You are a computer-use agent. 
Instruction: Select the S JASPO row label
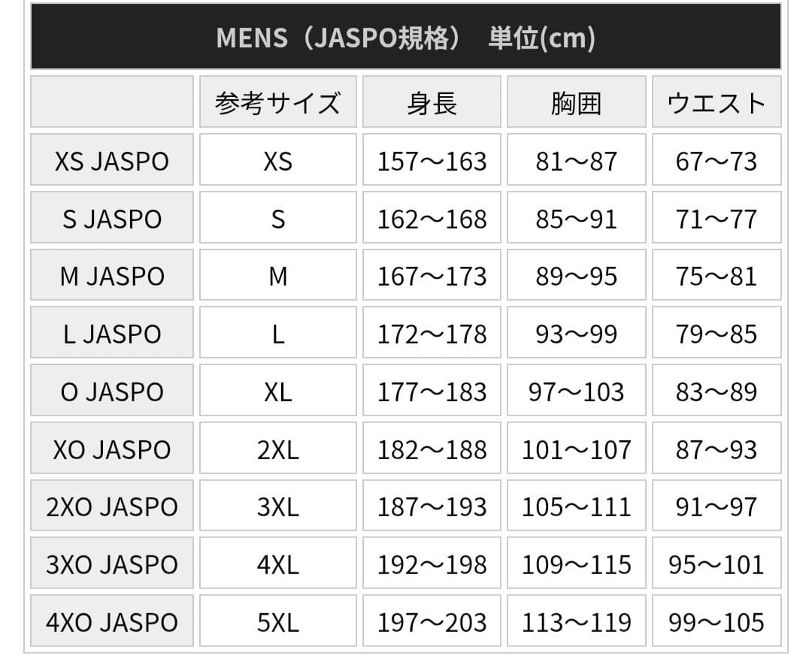point(112,217)
